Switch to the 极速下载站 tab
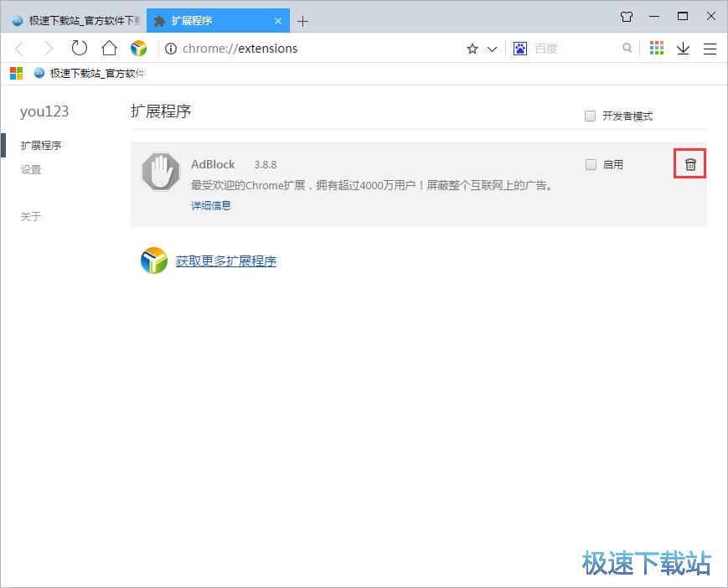This screenshot has width=728, height=588. coord(75,21)
